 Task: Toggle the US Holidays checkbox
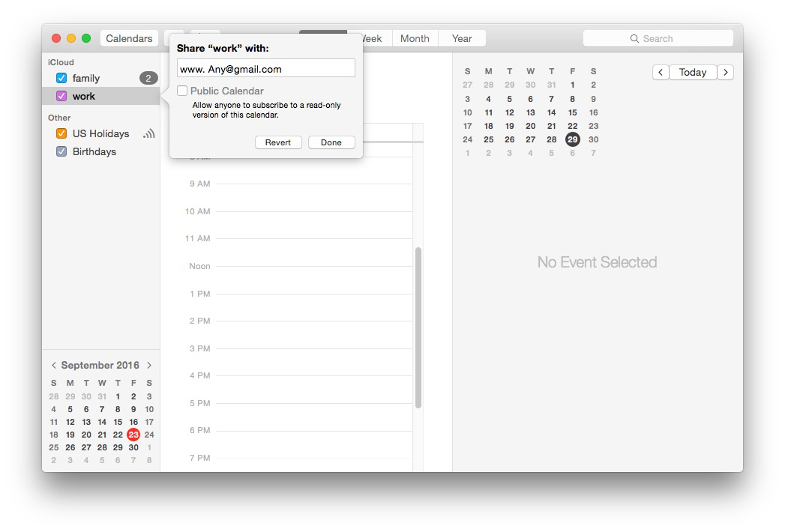click(61, 133)
